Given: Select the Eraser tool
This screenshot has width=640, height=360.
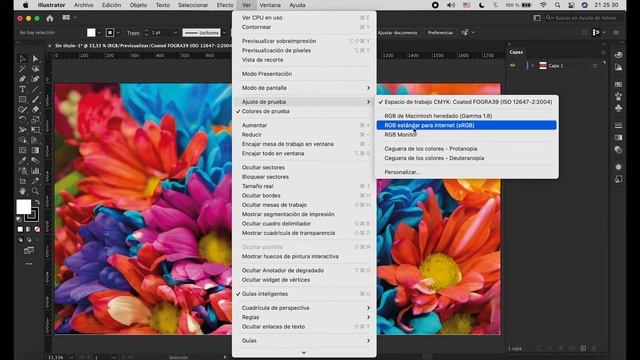Looking at the screenshot, I should point(36,109).
